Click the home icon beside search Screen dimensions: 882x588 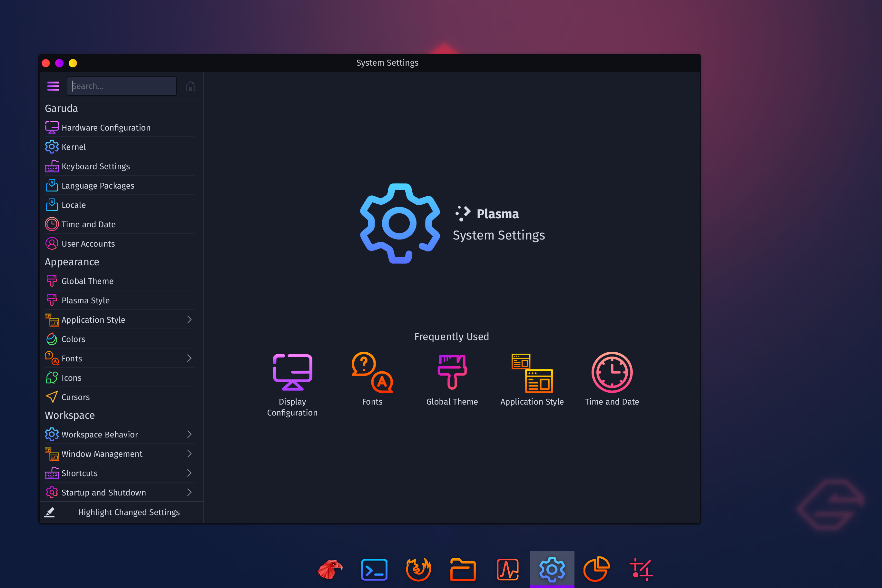[190, 86]
